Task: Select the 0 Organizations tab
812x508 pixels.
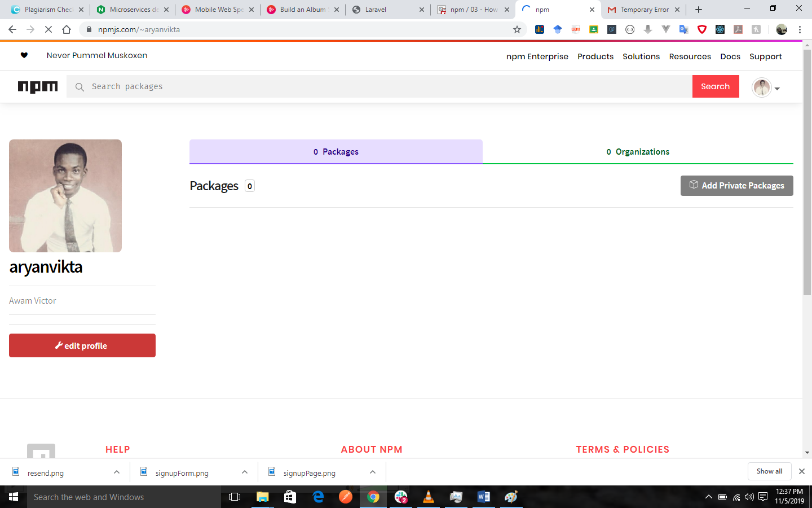Action: click(x=638, y=152)
